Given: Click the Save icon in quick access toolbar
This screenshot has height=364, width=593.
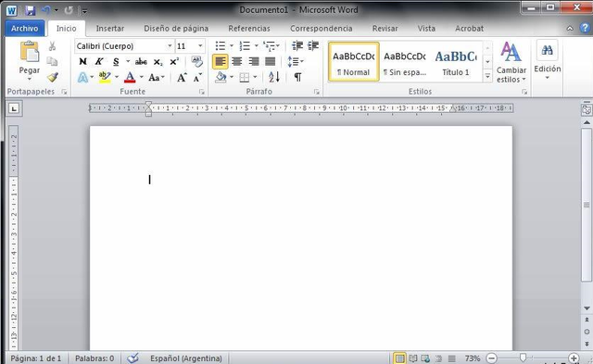Looking at the screenshot, I should coord(30,10).
